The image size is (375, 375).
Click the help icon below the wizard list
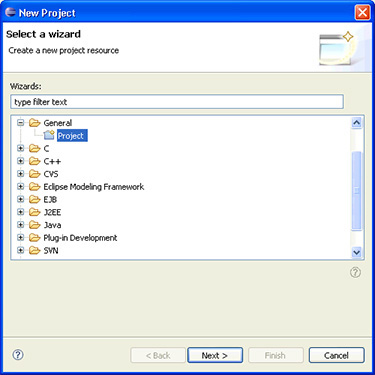click(x=355, y=272)
